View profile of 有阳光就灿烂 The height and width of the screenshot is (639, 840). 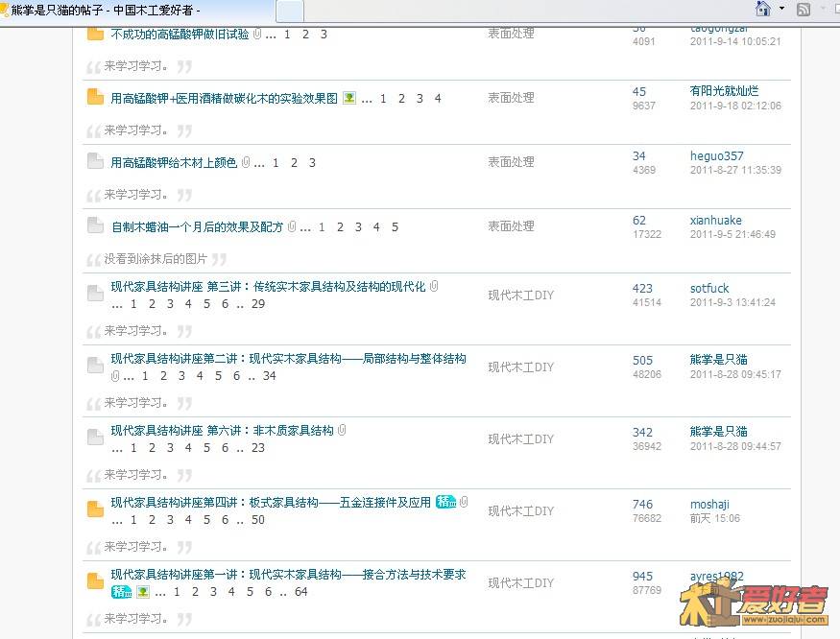click(x=724, y=91)
